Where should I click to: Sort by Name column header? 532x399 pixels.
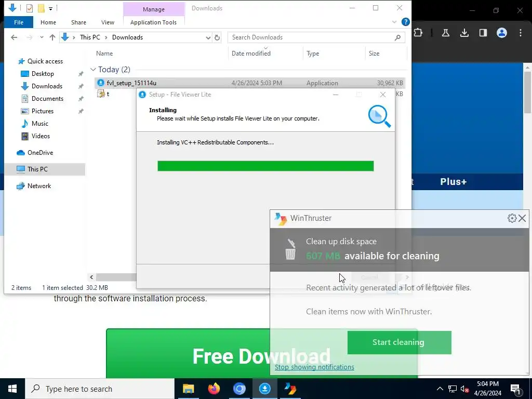[x=104, y=54]
